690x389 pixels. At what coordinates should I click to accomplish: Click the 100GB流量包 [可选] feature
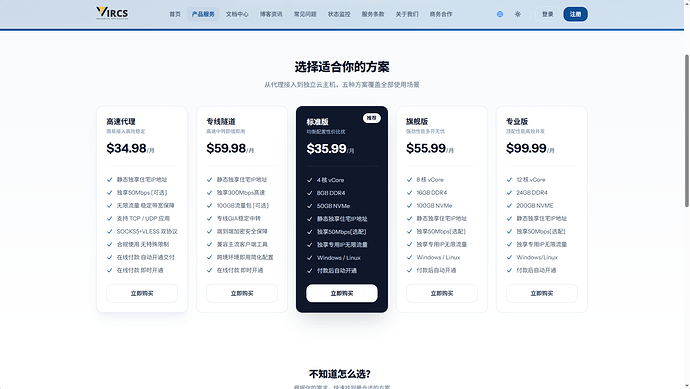pyautogui.click(x=242, y=206)
